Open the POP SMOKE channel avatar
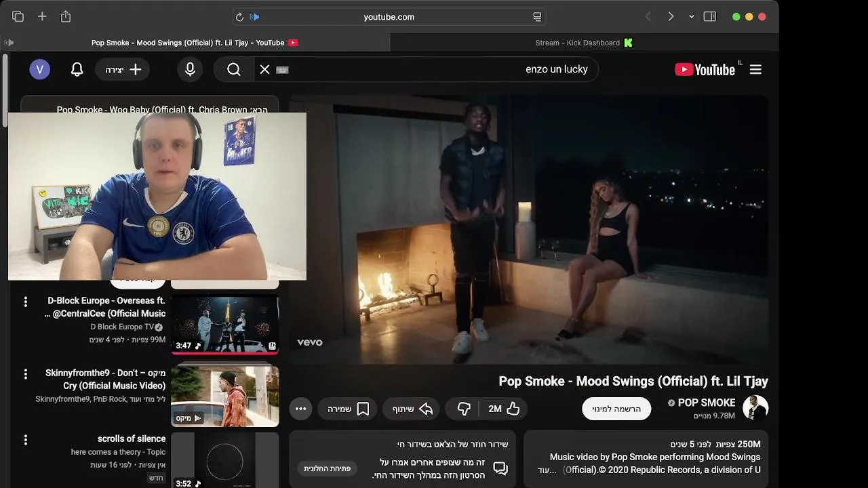The width and height of the screenshot is (868, 488). point(755,408)
